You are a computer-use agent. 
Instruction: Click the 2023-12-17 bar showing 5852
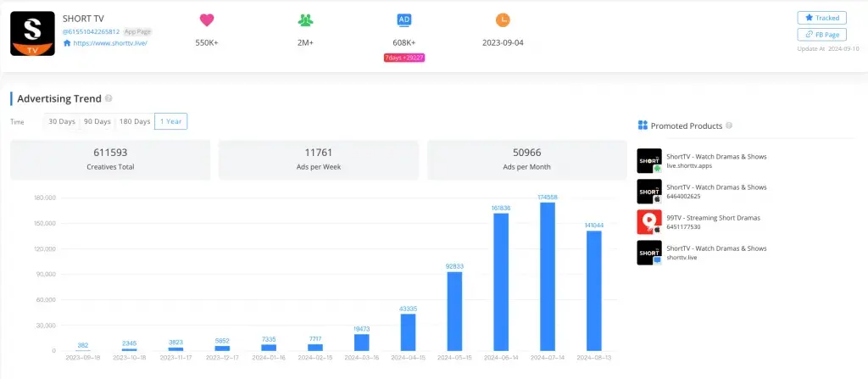point(222,348)
